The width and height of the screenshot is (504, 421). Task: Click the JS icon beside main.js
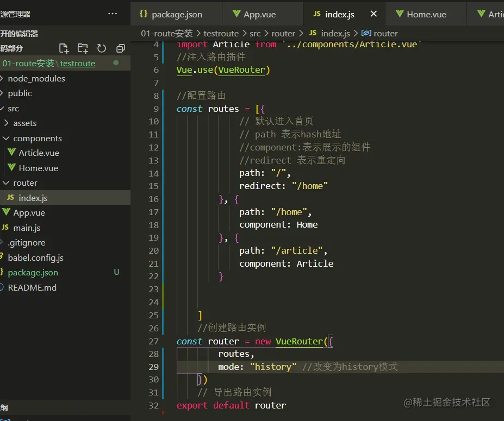click(x=5, y=228)
